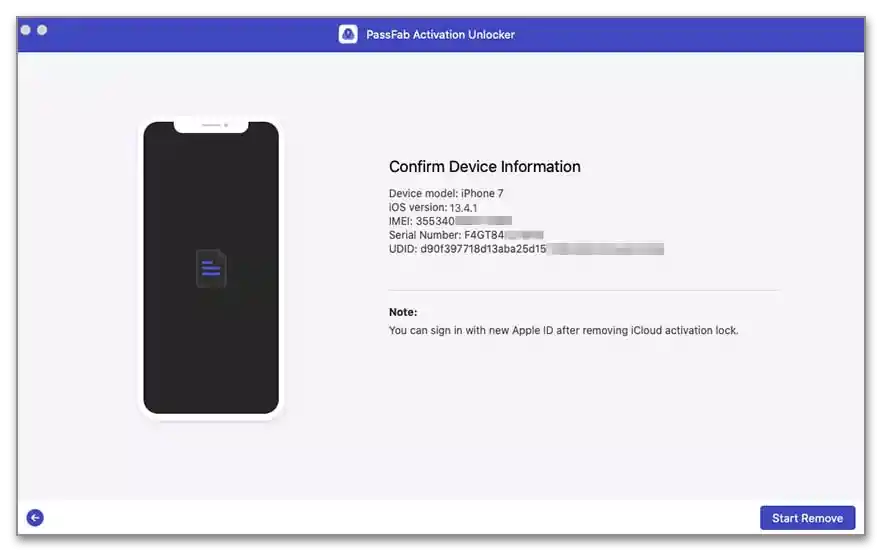Click the second window control dot

pos(42,30)
